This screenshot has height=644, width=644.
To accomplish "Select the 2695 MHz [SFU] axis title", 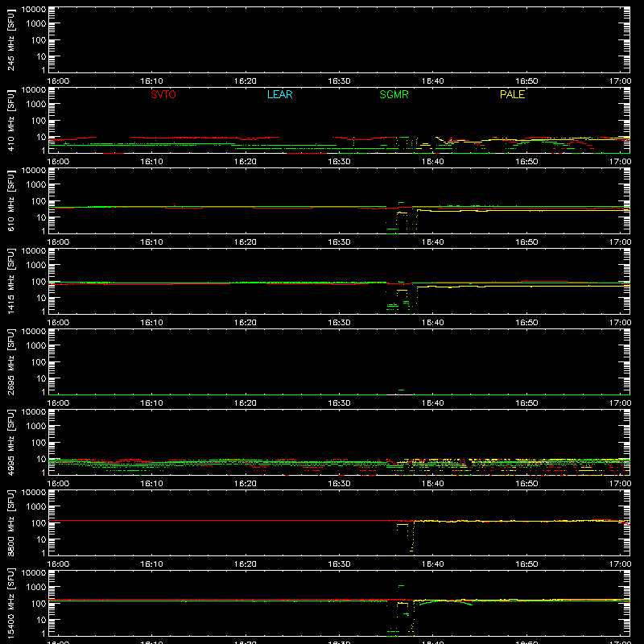I will point(10,361).
